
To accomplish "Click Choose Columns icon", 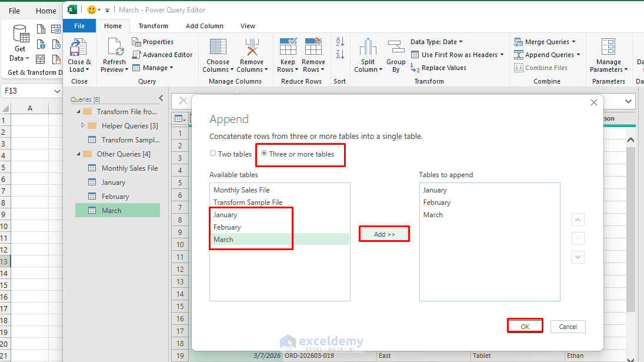I will pos(218,47).
